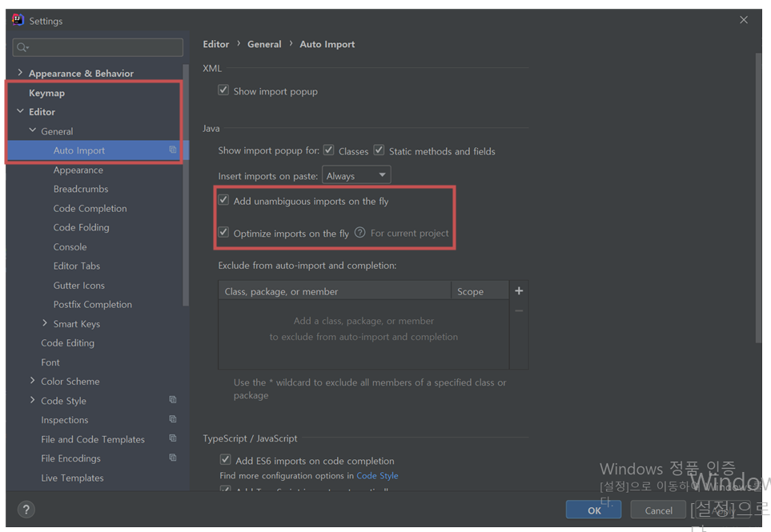Click the Class, package, or member column header
The width and height of the screenshot is (771, 532).
tap(335, 291)
